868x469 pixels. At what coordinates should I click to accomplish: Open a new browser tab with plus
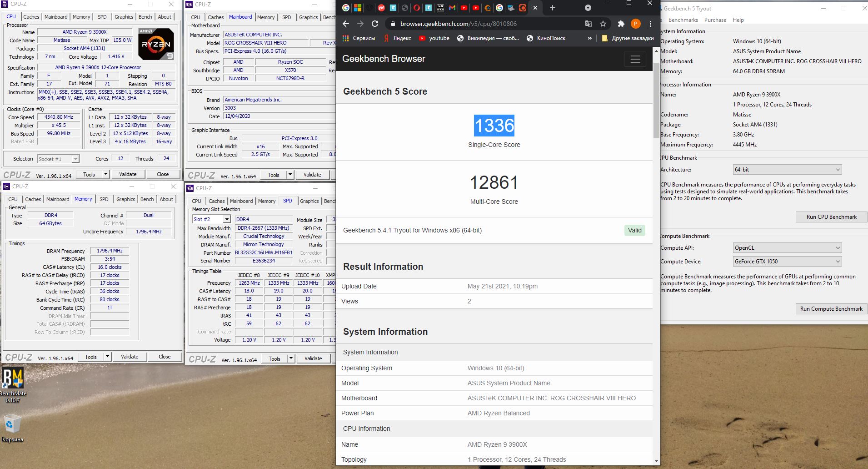[552, 8]
